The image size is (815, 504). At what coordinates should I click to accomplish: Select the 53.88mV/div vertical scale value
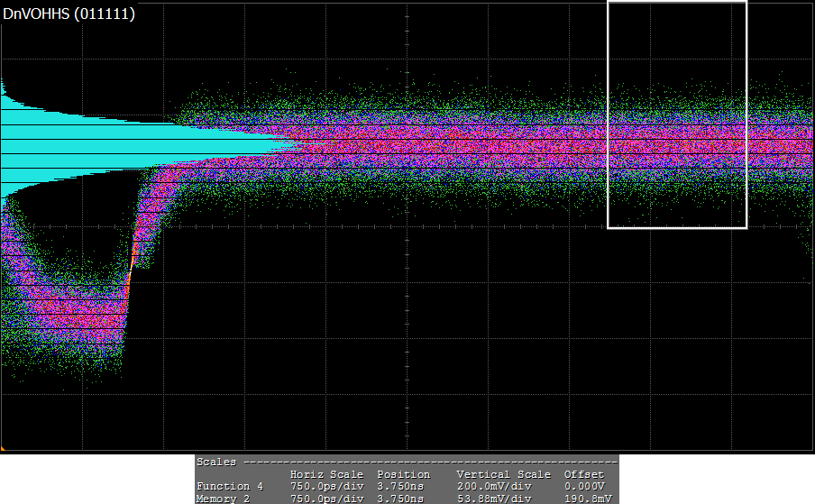click(494, 499)
